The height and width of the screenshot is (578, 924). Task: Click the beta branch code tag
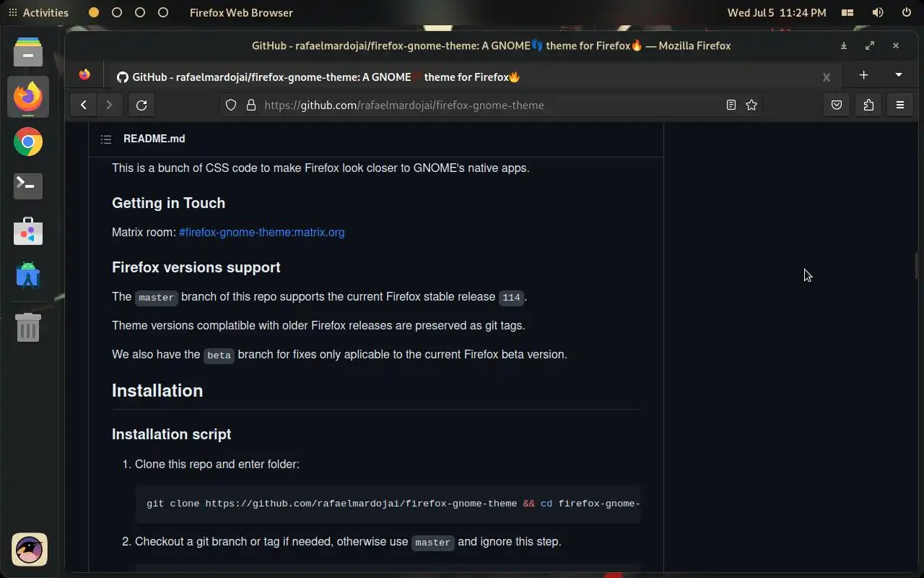coord(219,355)
